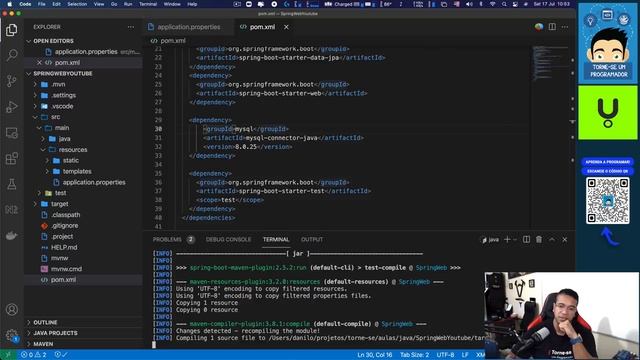The image size is (640, 360).
Task: Open the Explorer view in activity bar
Action: point(11,30)
